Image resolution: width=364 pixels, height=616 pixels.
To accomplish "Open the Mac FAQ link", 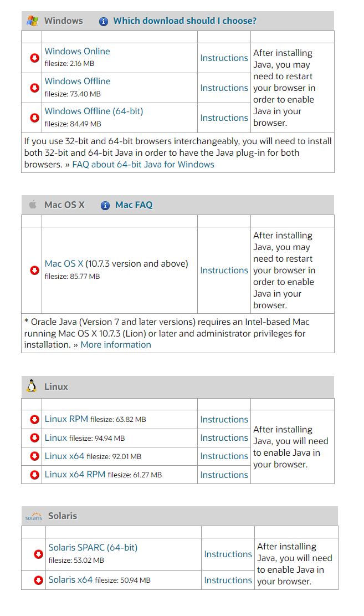I will point(134,205).
